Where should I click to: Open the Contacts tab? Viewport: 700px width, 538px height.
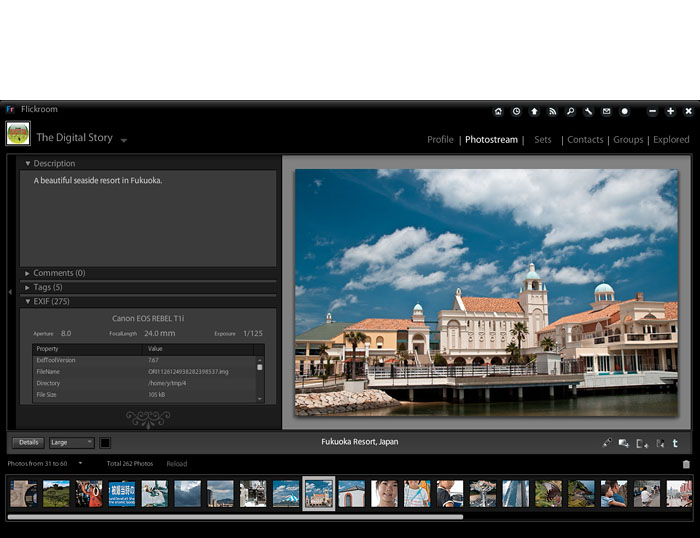[x=584, y=140]
